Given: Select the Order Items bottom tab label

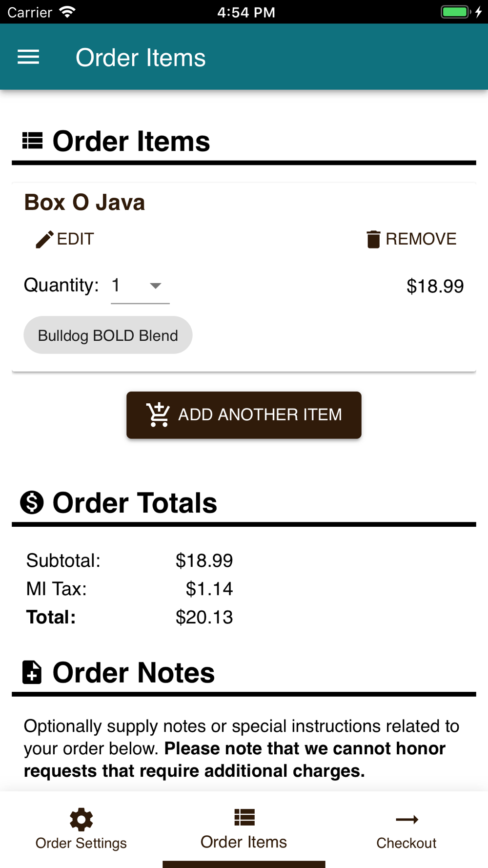Looking at the screenshot, I should click(244, 842).
